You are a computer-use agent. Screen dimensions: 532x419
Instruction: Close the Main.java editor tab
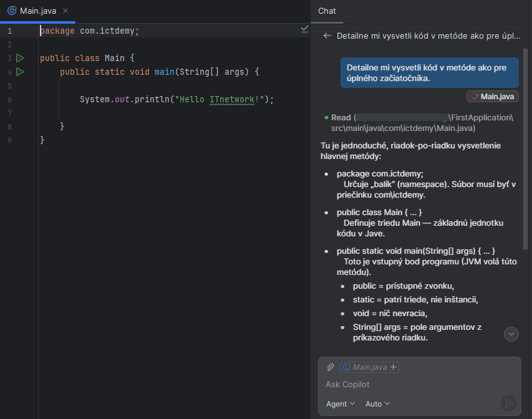(x=65, y=11)
